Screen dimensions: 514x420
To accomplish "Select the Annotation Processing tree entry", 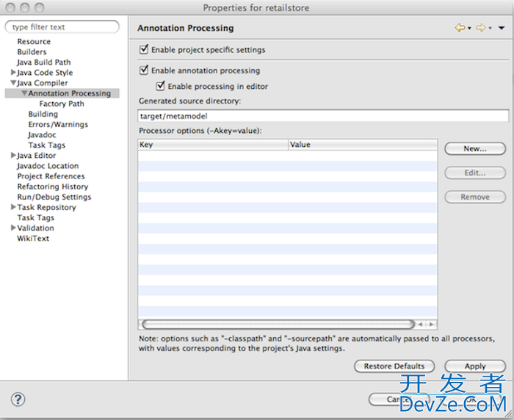I will [x=70, y=93].
